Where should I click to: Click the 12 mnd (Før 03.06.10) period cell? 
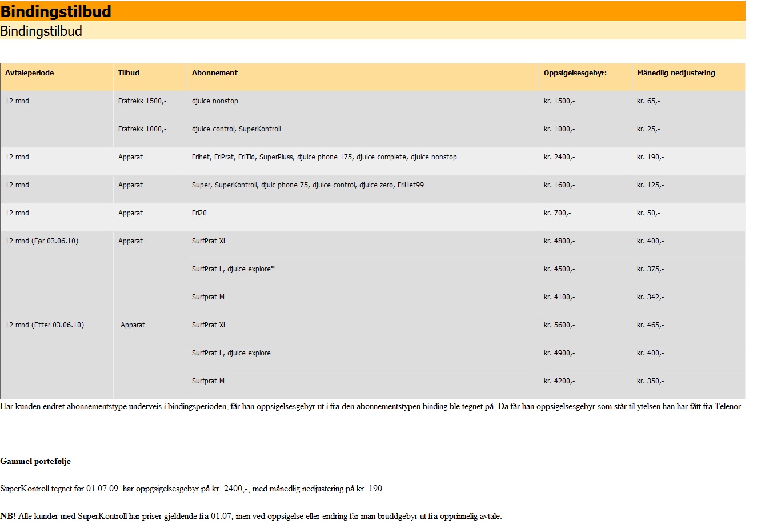[57, 273]
